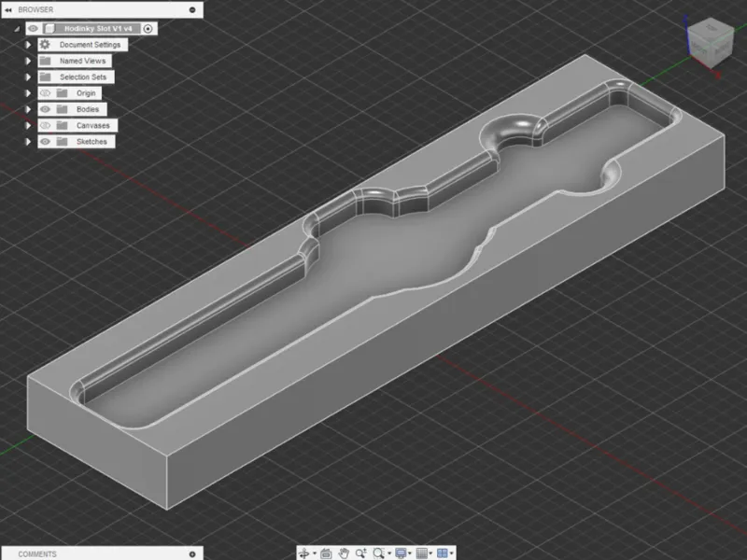This screenshot has width=747, height=560.
Task: Choose the Zoom tool with plus sign
Action: point(360,553)
